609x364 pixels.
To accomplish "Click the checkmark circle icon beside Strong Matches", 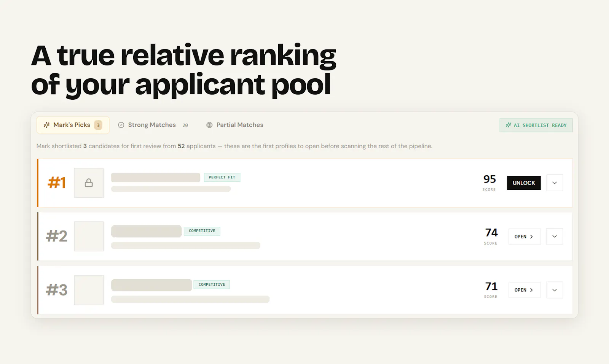I will 121,125.
